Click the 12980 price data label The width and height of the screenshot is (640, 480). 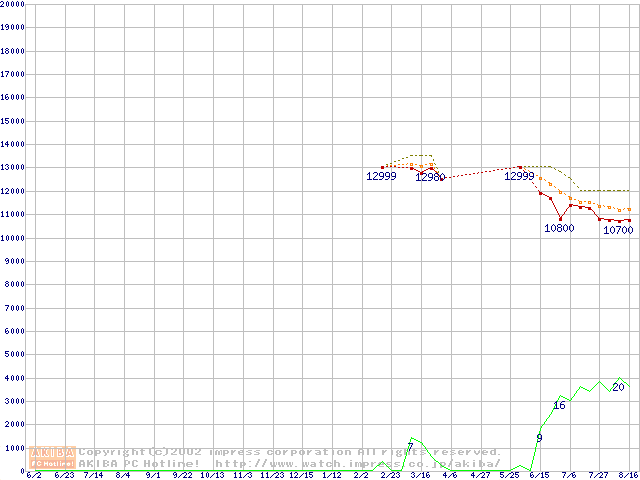coord(430,177)
